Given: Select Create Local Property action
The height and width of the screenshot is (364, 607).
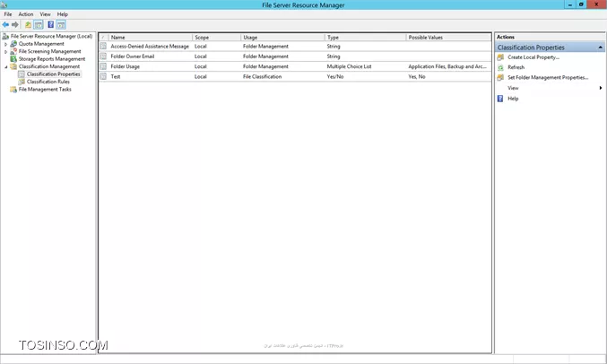Looking at the screenshot, I should click(x=533, y=57).
